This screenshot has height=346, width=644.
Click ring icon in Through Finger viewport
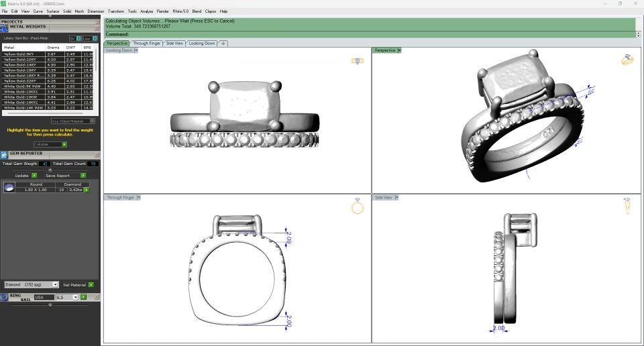click(x=358, y=207)
